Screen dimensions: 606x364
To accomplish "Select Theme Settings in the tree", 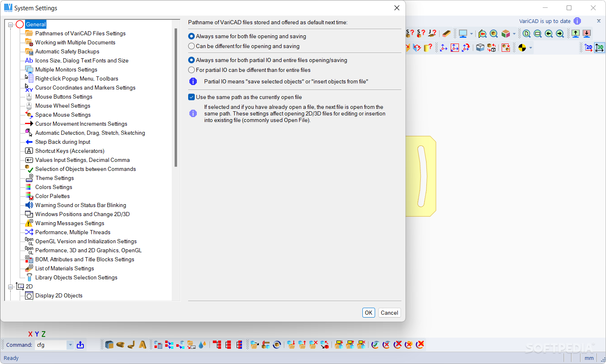I will 54,178.
